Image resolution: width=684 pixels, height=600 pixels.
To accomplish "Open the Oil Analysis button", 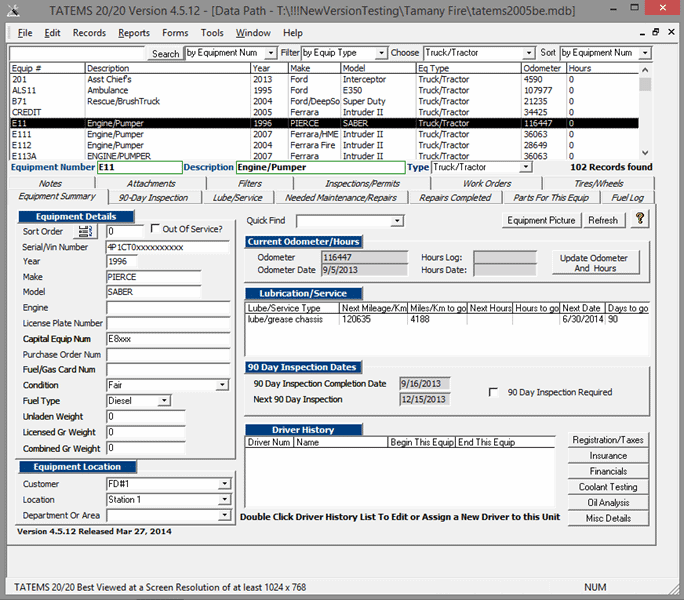I will coord(608,502).
